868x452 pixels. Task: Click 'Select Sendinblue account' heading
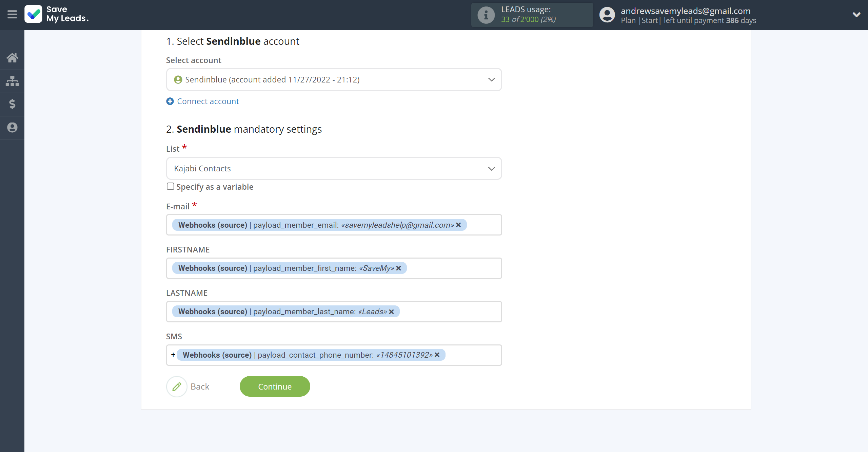coord(233,41)
